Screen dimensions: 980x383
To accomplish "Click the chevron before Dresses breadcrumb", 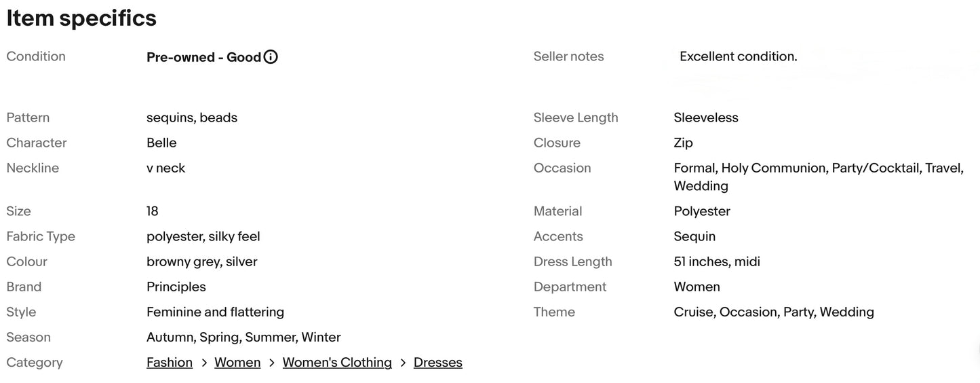I will (x=403, y=363).
